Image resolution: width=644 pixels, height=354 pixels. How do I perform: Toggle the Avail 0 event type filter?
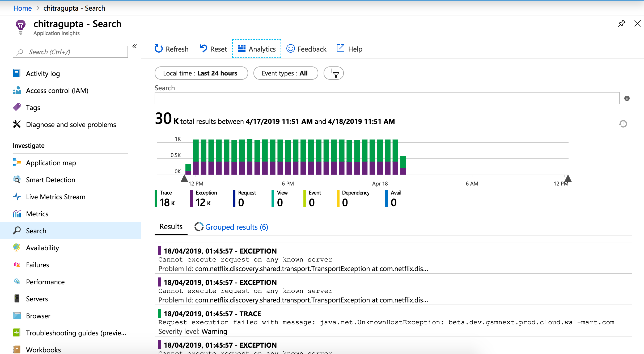(393, 198)
